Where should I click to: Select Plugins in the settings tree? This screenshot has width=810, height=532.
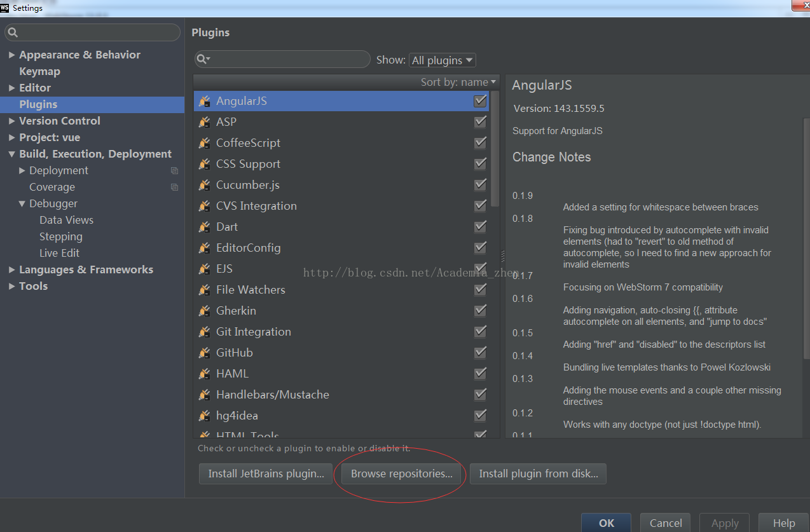pos(92,104)
